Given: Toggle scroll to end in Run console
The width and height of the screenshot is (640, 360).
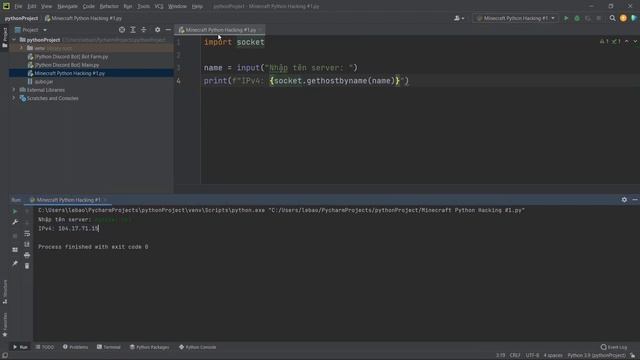Looking at the screenshot, I should 27,244.
